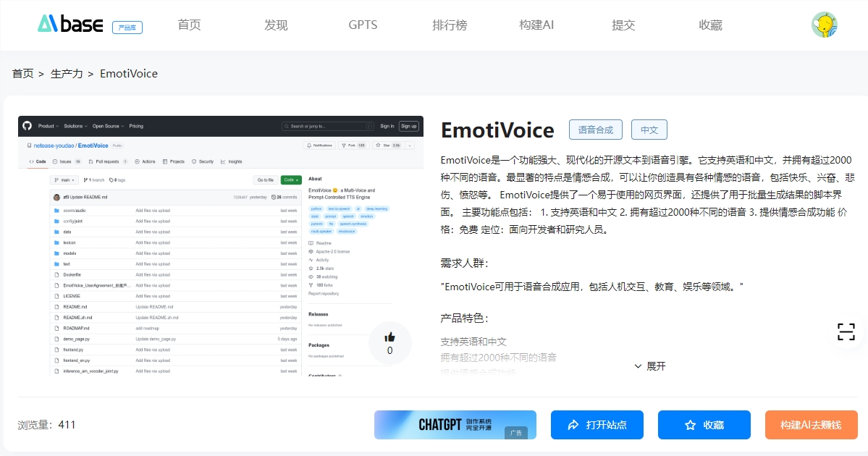868x456 pixels.
Task: Open the 排行榜 navigation tab
Action: [x=450, y=25]
